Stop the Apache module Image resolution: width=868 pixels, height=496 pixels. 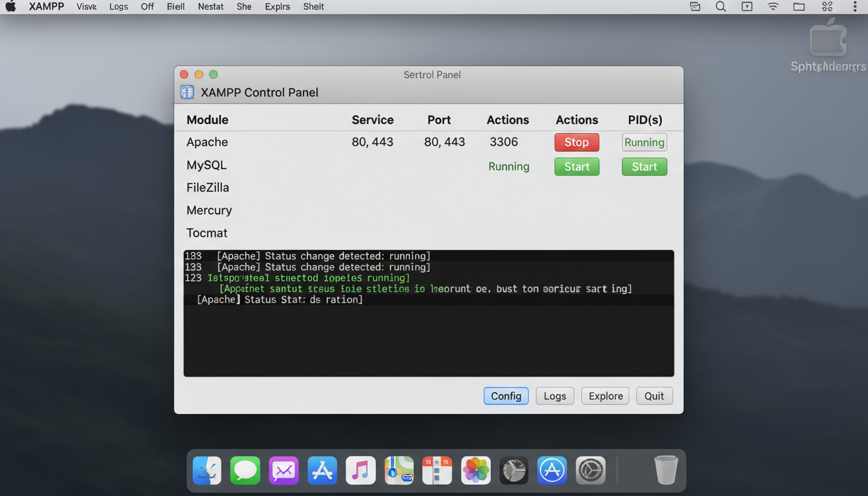576,142
